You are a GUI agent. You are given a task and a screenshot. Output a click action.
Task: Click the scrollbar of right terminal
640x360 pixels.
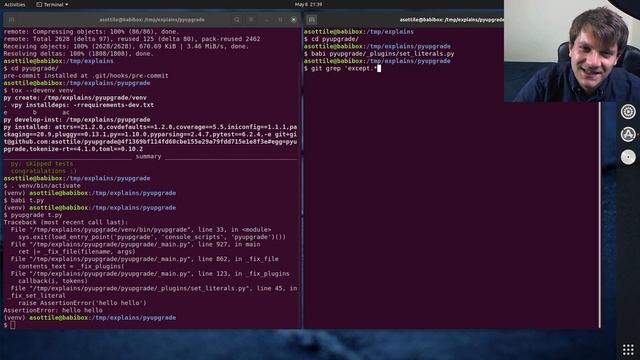pyautogui.click(x=600, y=215)
